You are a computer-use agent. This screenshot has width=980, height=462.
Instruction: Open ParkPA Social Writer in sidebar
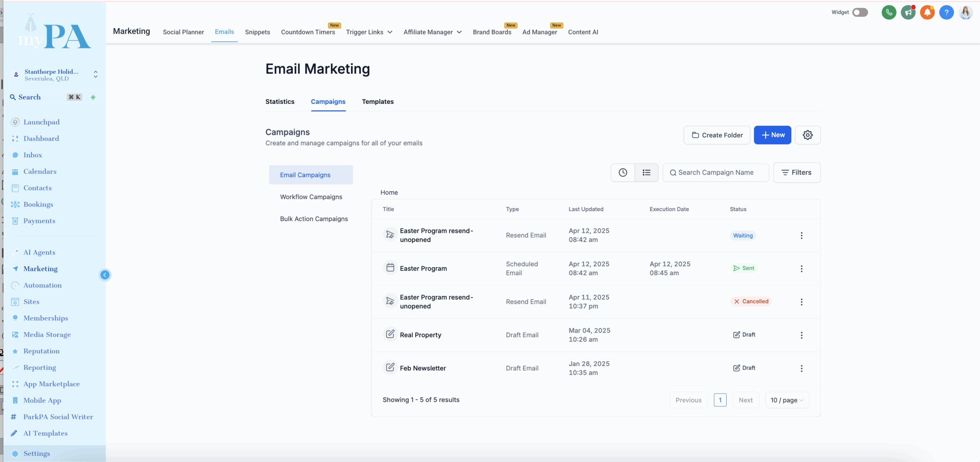pyautogui.click(x=58, y=417)
